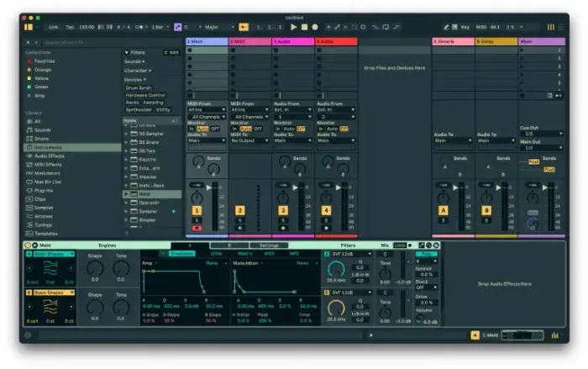This screenshot has width=588, height=369.
Task: Click Meld device activator power icon
Action: click(28, 245)
